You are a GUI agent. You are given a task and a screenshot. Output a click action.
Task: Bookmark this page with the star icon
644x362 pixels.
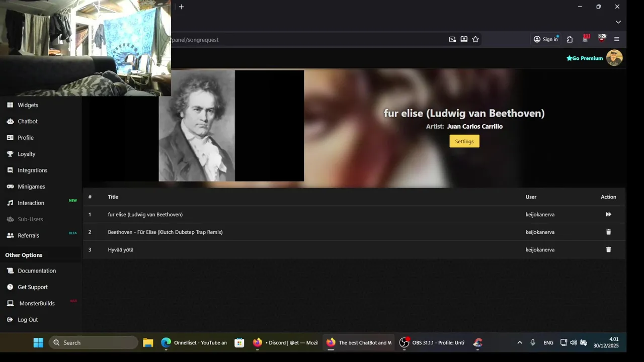coord(475,39)
